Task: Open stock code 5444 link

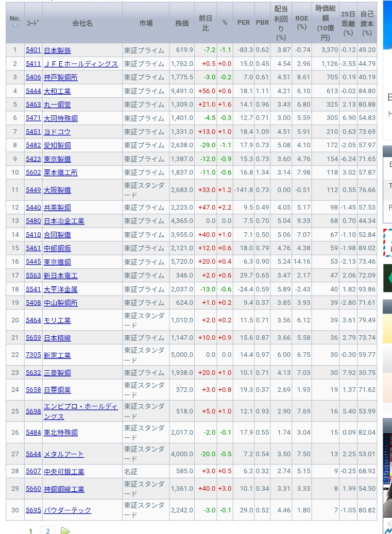Action: coord(33,91)
